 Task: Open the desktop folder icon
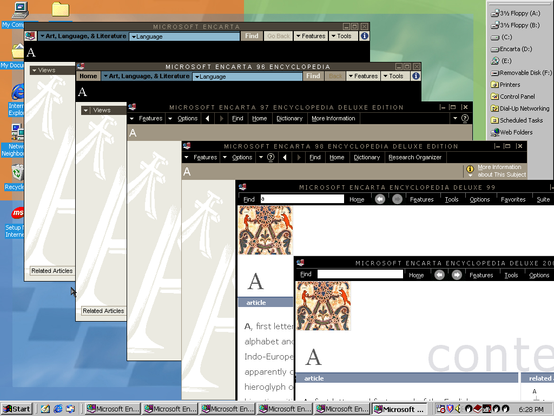click(60, 10)
